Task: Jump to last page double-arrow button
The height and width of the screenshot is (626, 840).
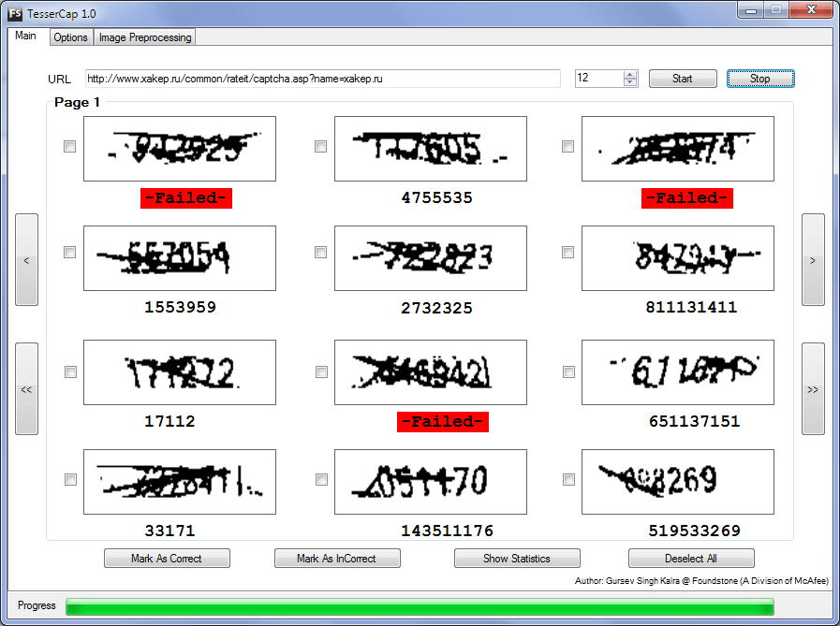Action: (x=812, y=389)
